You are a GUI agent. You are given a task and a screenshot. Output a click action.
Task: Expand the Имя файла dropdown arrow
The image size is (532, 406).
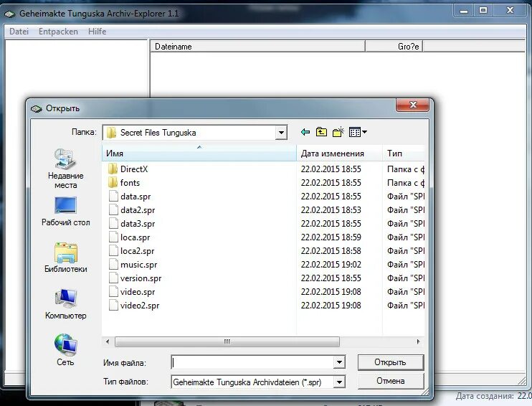pos(339,362)
